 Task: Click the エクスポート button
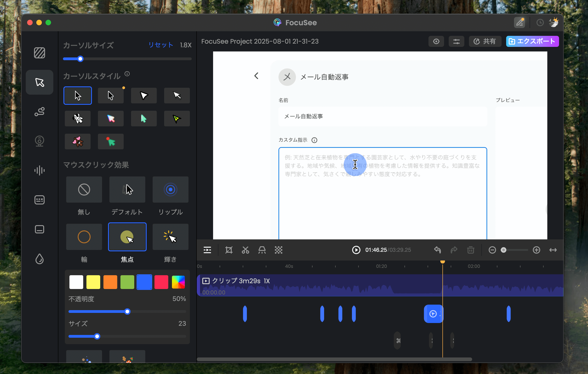tap(532, 42)
